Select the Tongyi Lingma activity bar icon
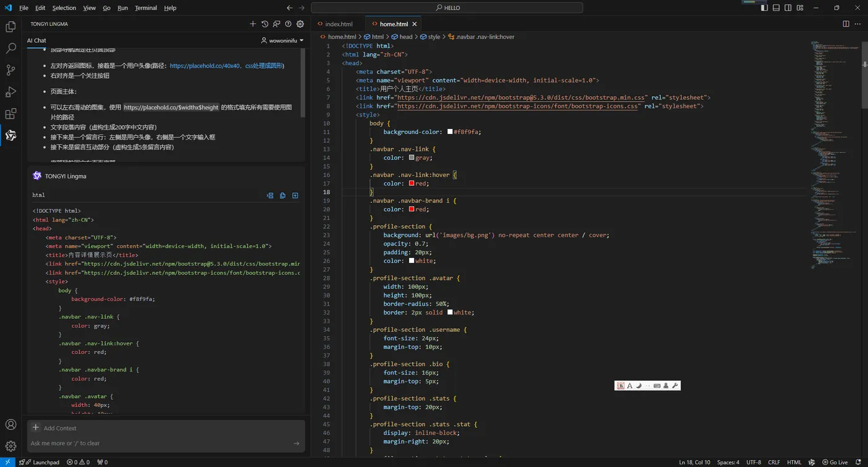The image size is (868, 467). point(11,135)
